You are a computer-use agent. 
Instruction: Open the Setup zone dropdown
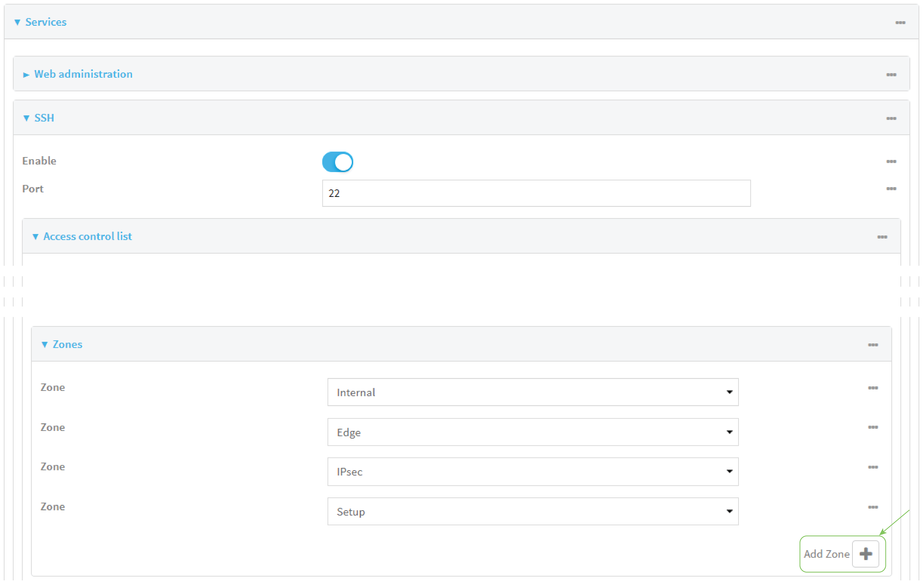point(533,511)
